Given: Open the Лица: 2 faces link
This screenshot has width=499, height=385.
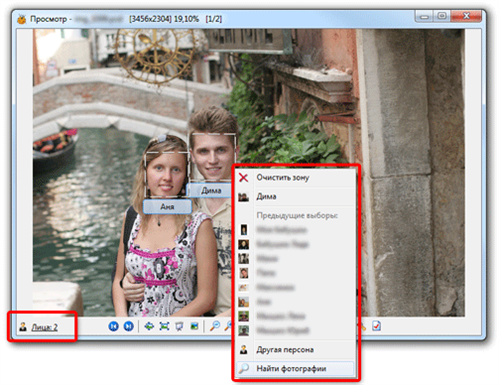Looking at the screenshot, I should (44, 327).
